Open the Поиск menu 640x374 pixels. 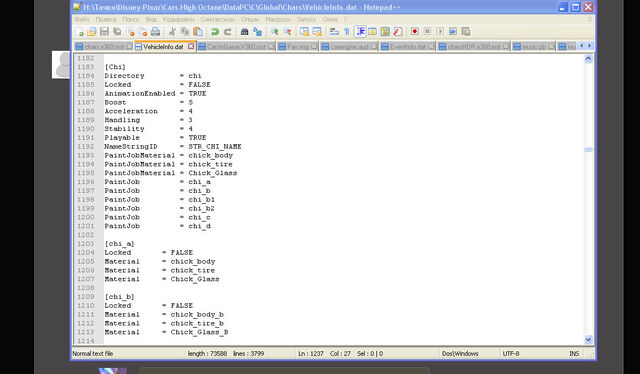coord(131,19)
